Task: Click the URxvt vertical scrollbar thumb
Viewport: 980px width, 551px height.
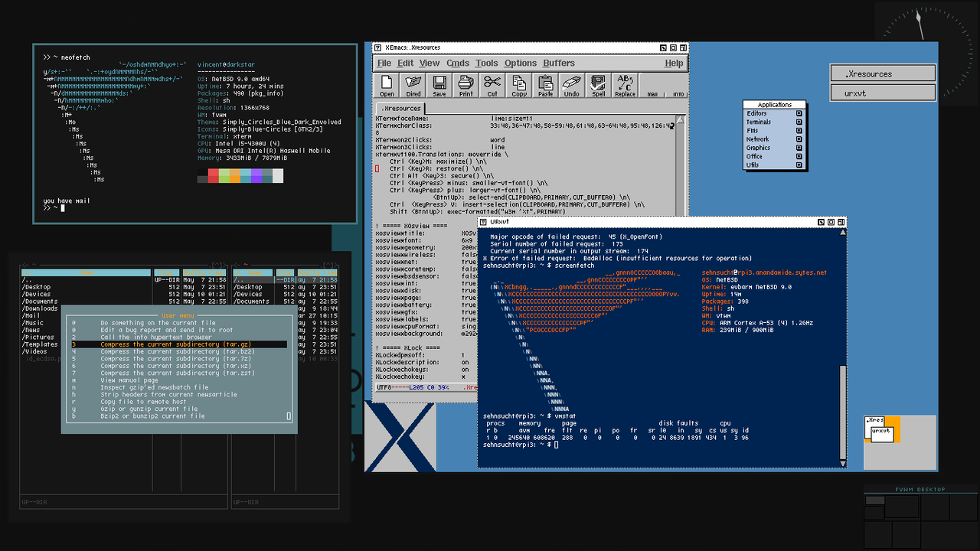Action: [x=843, y=411]
